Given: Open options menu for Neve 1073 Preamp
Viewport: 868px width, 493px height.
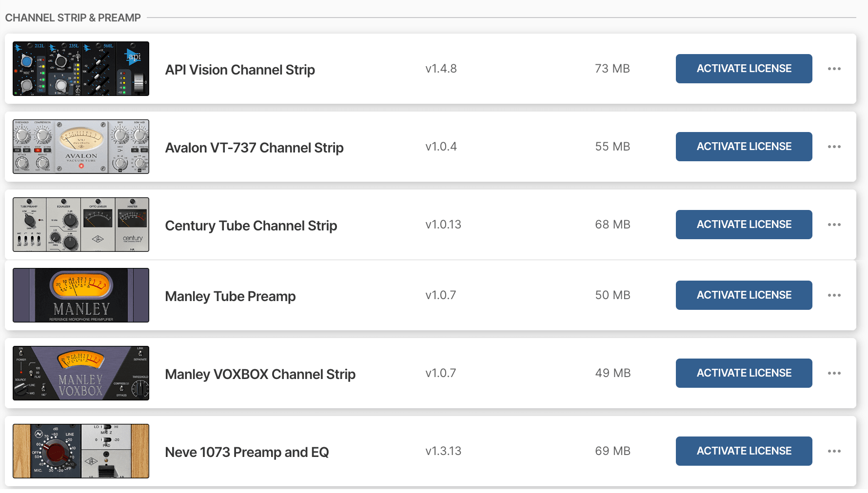Looking at the screenshot, I should tap(834, 451).
